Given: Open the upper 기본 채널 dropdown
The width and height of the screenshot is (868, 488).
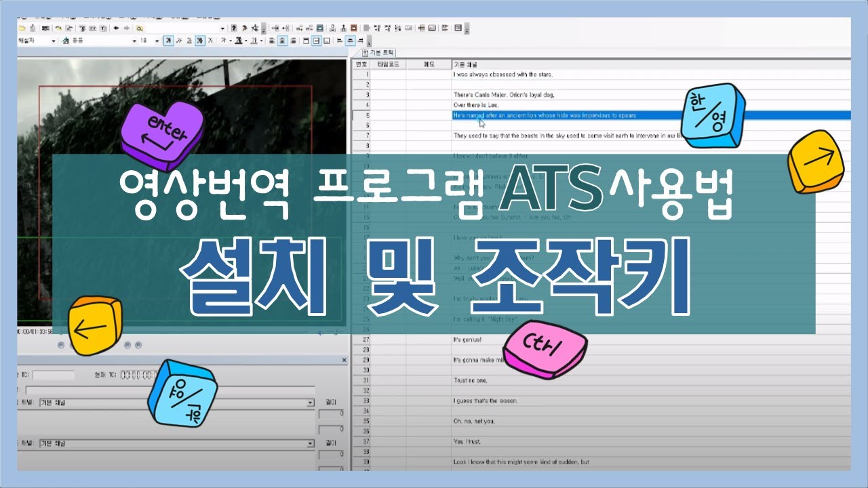Looking at the screenshot, I should [311, 403].
